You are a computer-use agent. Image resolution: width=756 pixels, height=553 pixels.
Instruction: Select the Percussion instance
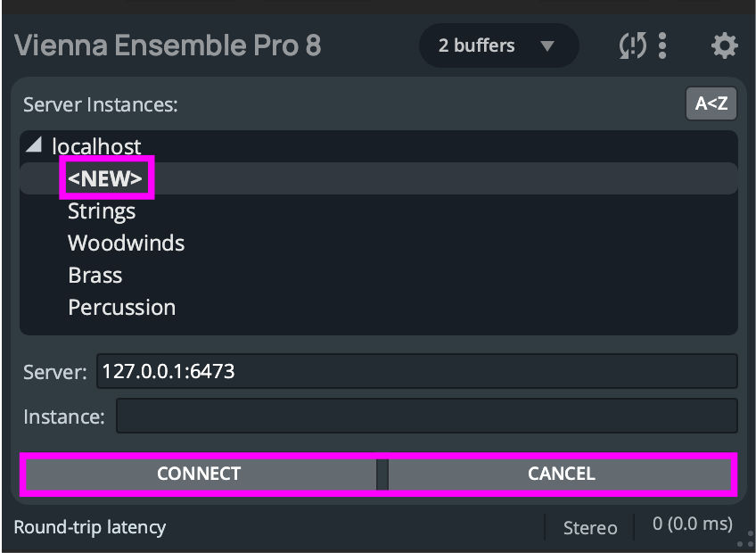point(121,308)
